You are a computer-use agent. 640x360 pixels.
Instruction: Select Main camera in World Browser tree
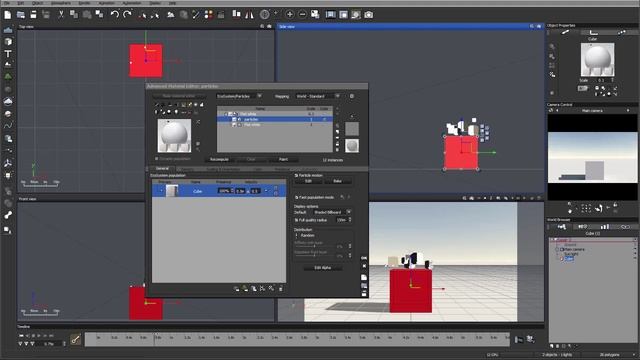click(574, 249)
